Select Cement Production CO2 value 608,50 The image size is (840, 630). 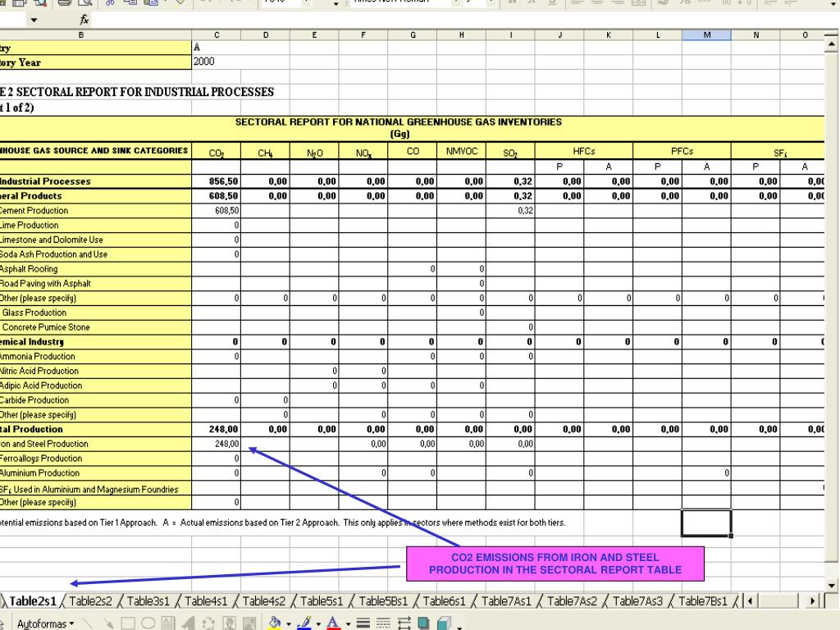(x=217, y=211)
